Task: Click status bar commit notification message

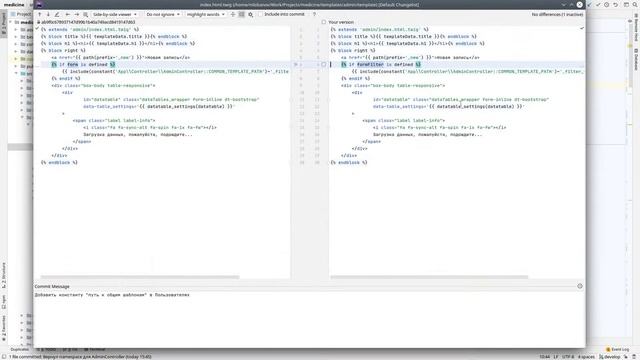Action: click(x=80, y=357)
